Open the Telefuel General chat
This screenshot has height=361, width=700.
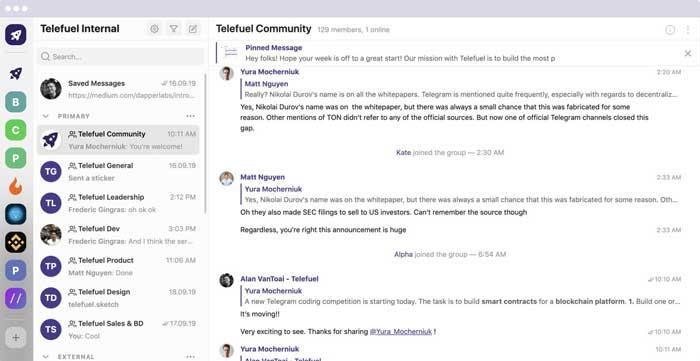118,172
